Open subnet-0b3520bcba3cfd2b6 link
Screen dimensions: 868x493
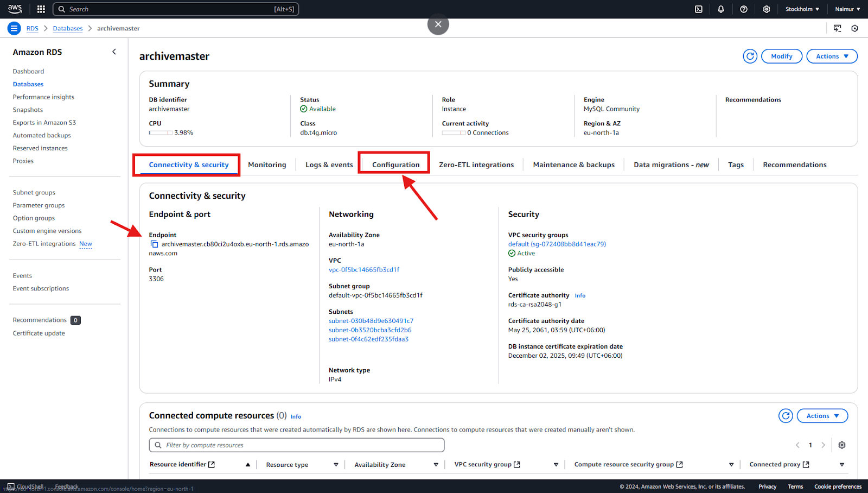pos(370,330)
